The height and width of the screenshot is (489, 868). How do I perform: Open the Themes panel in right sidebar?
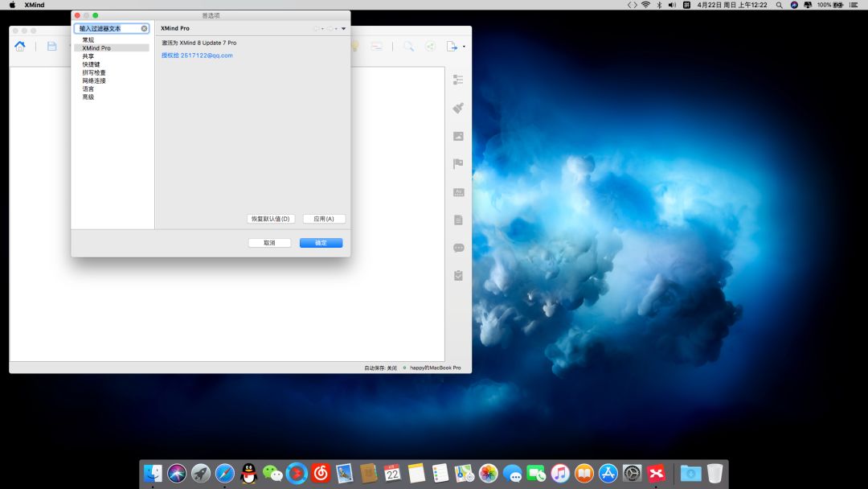[458, 192]
